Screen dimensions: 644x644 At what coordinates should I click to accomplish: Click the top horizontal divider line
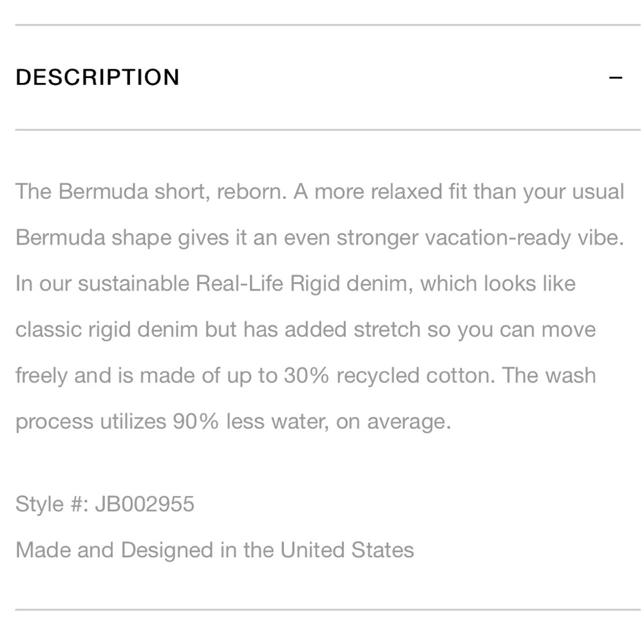tap(322, 24)
